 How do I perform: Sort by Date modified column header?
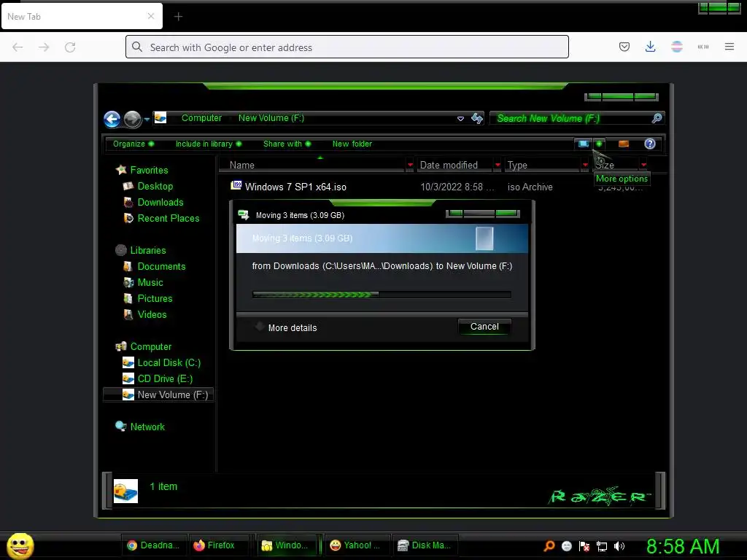(454, 166)
